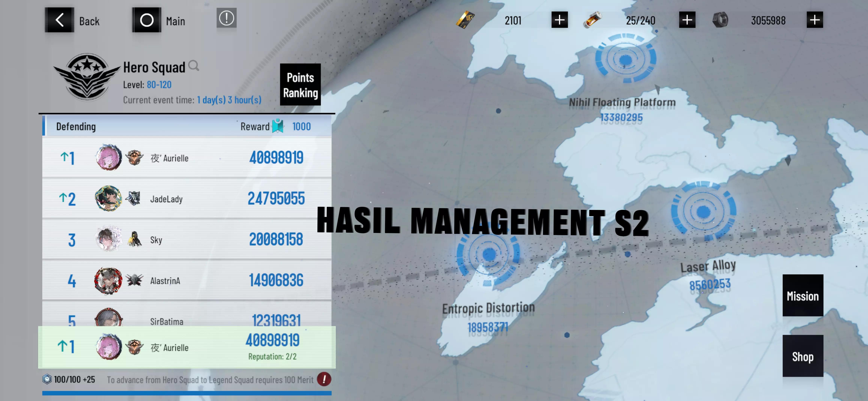
Task: Tap score 20088158 for Sky
Action: [x=276, y=239]
